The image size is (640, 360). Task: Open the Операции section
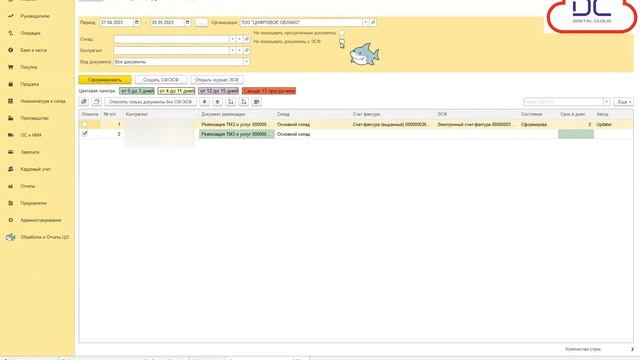30,33
